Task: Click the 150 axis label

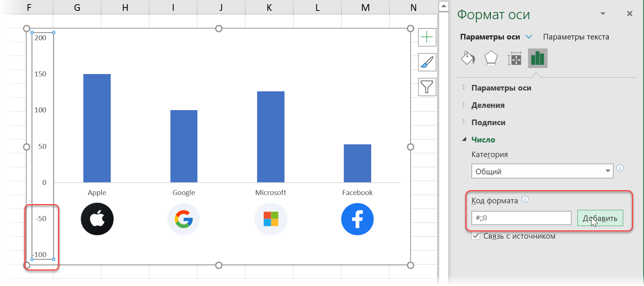Action: 41,74
